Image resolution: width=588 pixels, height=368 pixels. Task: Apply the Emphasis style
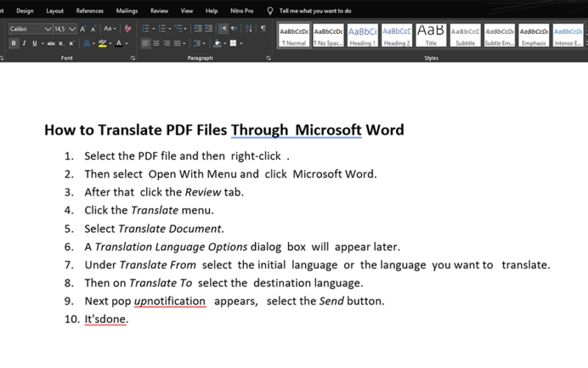coord(534,35)
